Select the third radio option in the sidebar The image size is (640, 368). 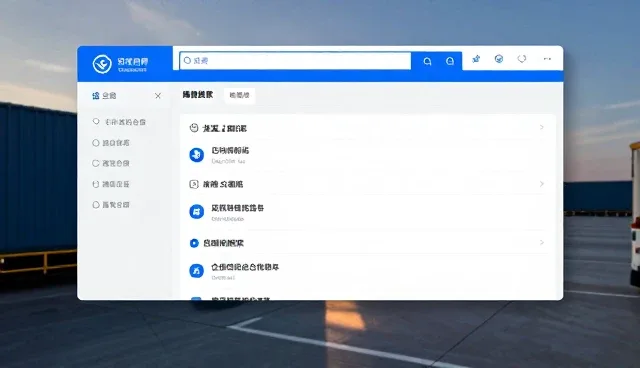96,163
